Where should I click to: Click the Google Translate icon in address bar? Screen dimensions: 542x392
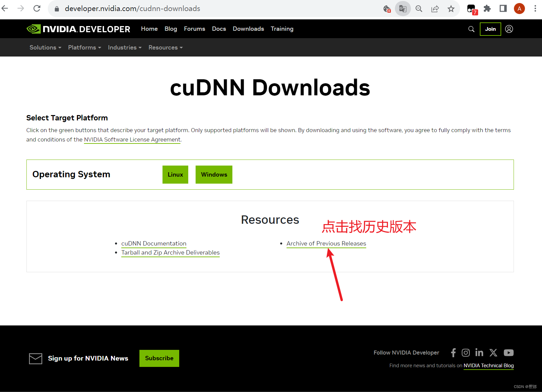(x=403, y=8)
